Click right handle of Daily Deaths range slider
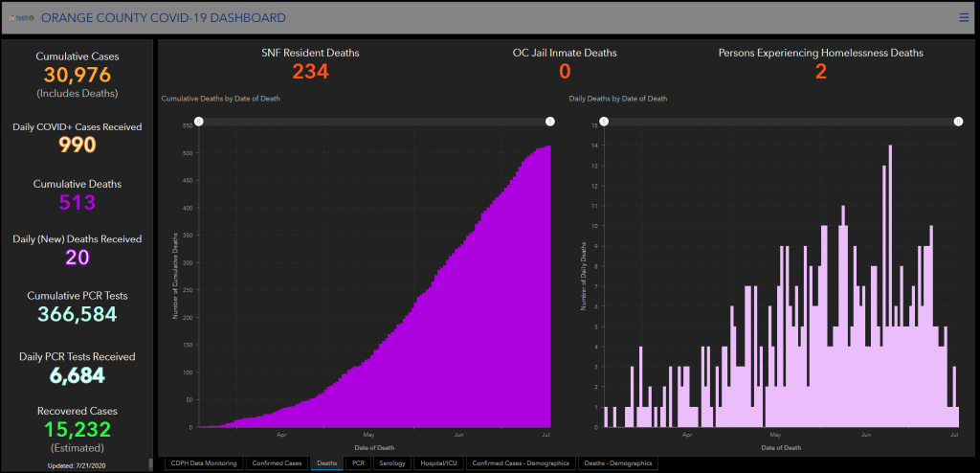 [958, 122]
